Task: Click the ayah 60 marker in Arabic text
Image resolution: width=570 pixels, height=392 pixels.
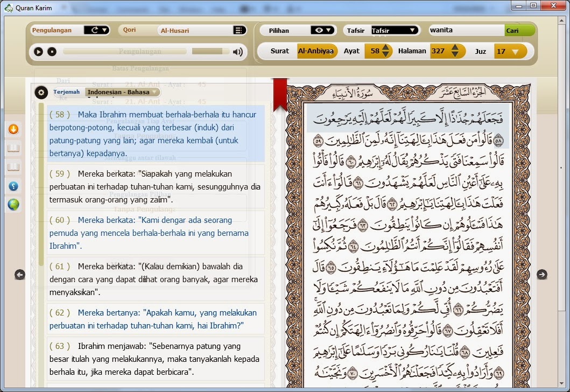Action: point(351,162)
